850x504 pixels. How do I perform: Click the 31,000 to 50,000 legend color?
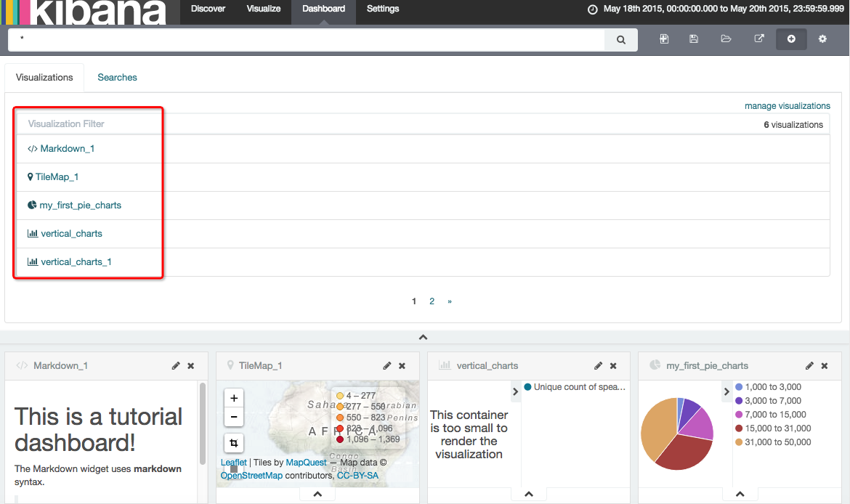[x=740, y=442]
